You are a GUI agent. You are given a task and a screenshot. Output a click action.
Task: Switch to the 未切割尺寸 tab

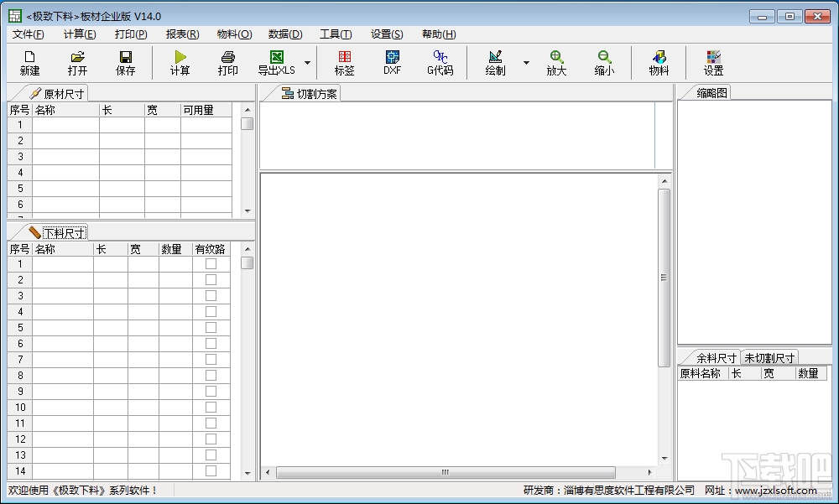tap(769, 358)
